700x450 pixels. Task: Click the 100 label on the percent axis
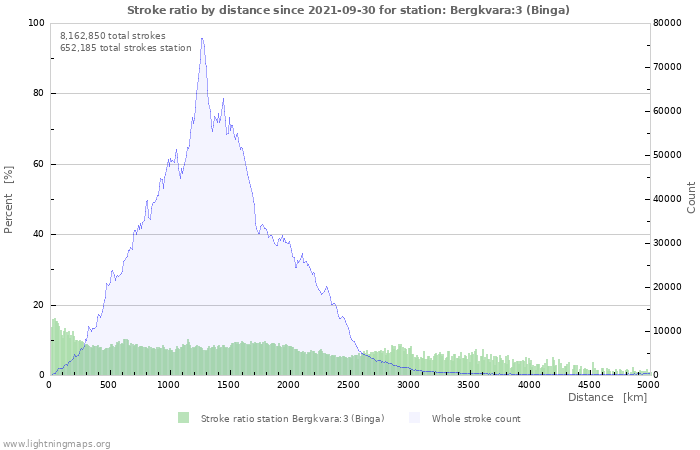pyautogui.click(x=36, y=23)
